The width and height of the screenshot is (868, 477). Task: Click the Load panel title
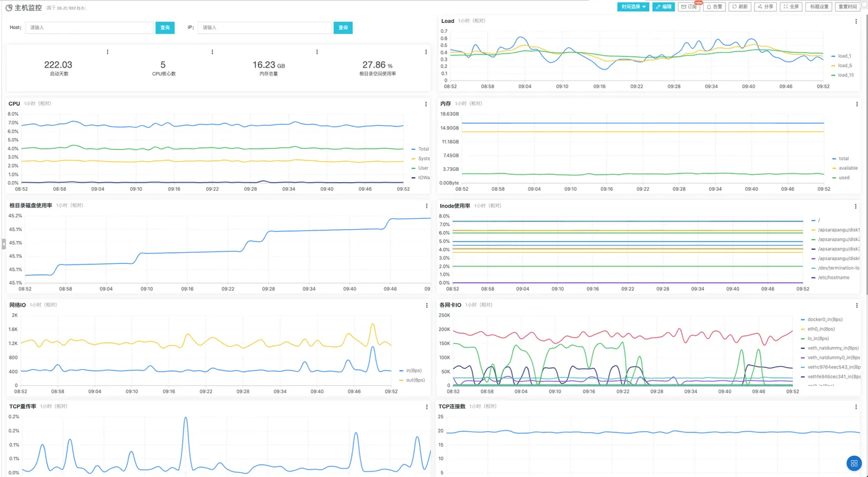[448, 21]
